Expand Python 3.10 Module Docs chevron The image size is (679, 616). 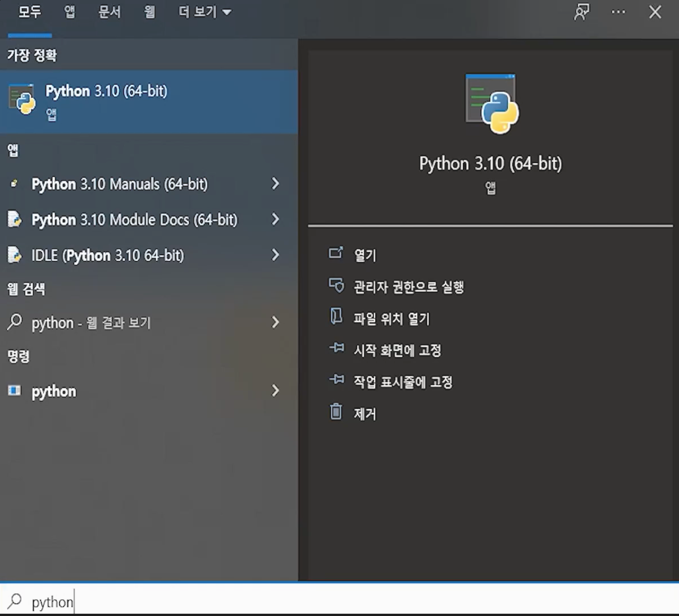(276, 219)
